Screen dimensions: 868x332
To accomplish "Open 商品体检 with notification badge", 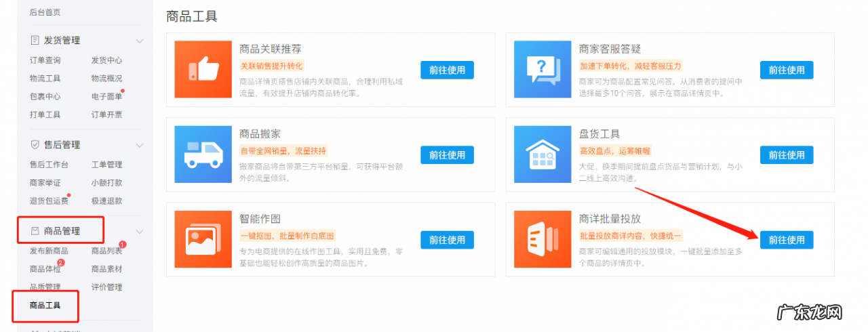I will (x=45, y=270).
